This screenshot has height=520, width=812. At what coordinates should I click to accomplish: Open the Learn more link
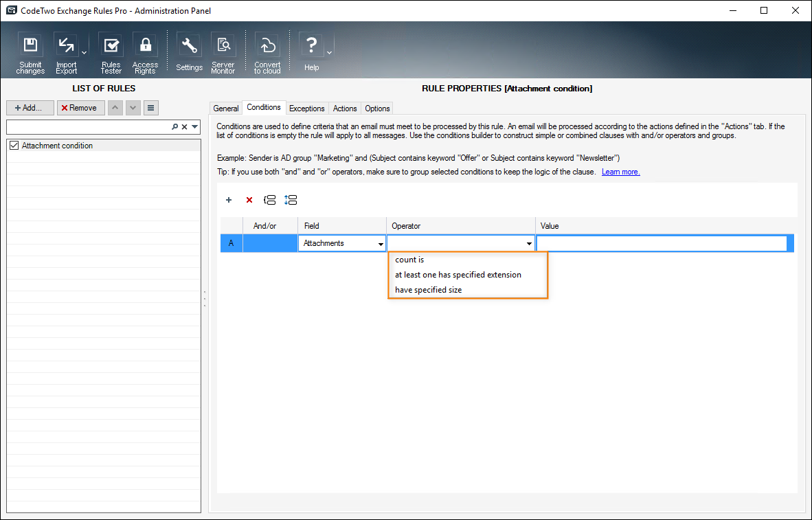[620, 172]
